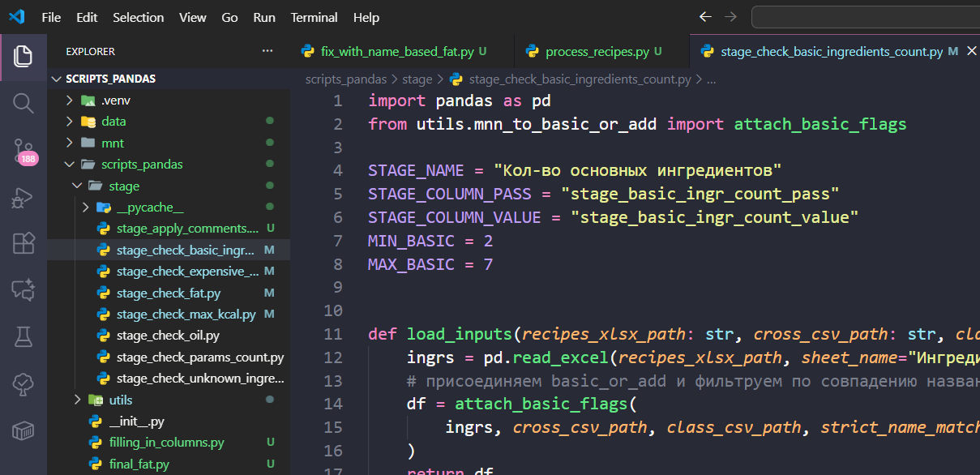Open the Run menu
Viewport: 980px width, 475px height.
pos(264,17)
